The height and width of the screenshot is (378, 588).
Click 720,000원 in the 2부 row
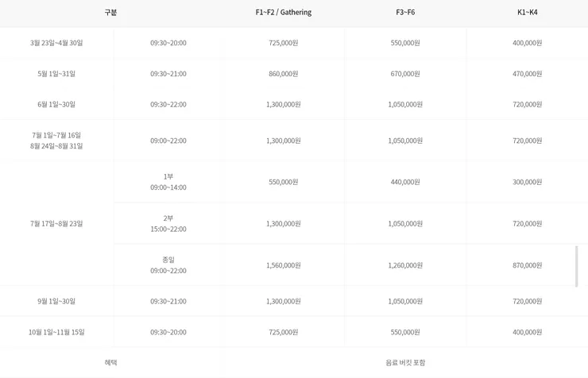pos(528,224)
